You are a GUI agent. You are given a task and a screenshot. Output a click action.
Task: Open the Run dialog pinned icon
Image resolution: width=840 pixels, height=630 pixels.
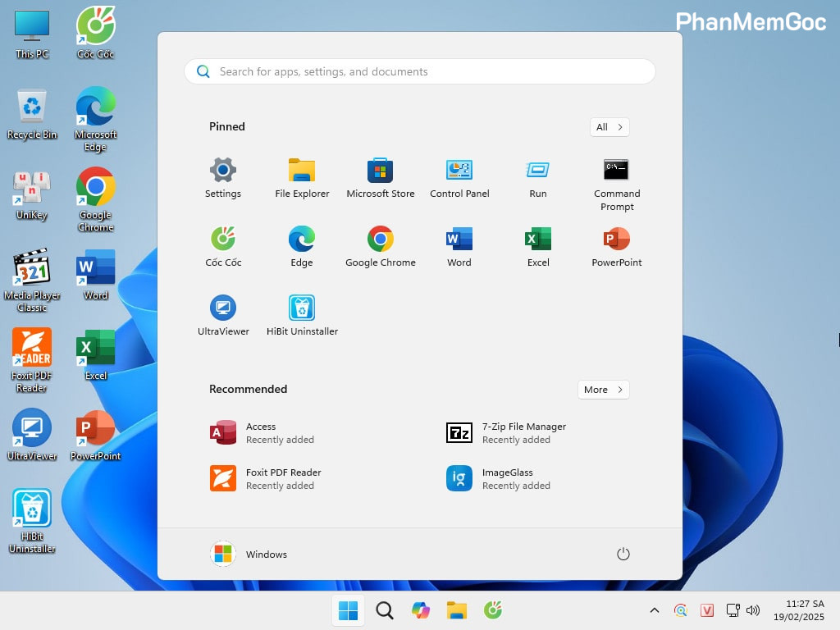537,172
